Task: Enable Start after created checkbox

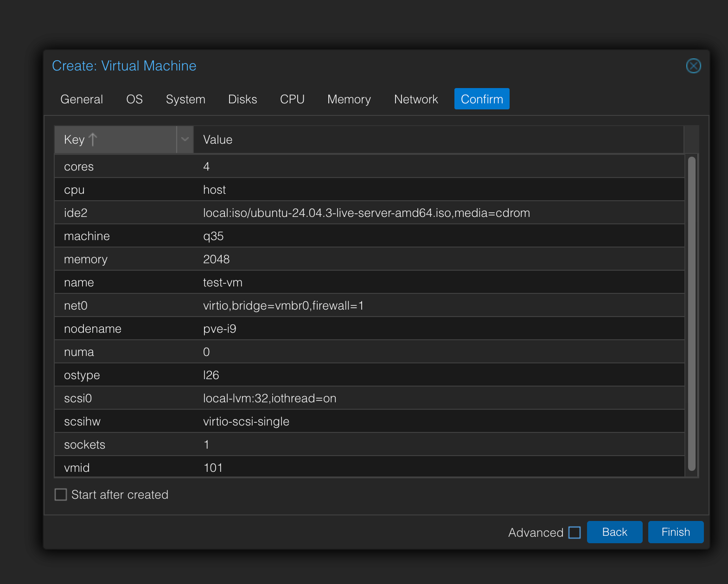Action: [61, 495]
